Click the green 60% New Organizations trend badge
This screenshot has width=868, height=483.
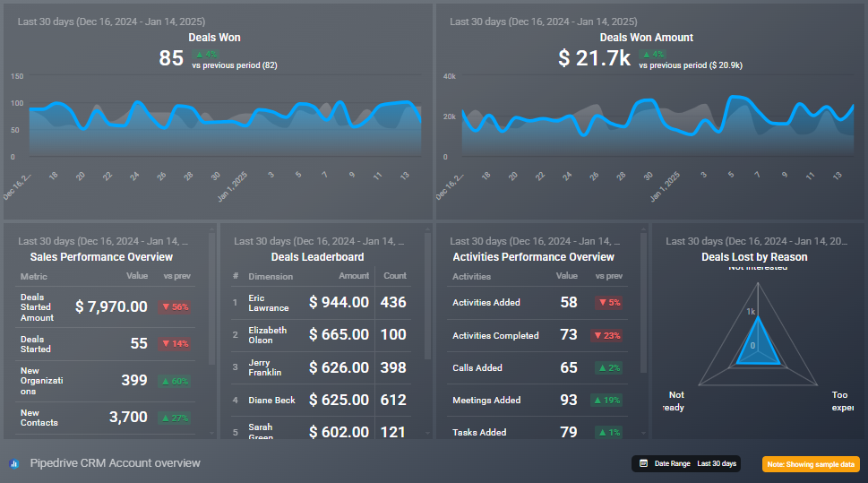(x=175, y=381)
